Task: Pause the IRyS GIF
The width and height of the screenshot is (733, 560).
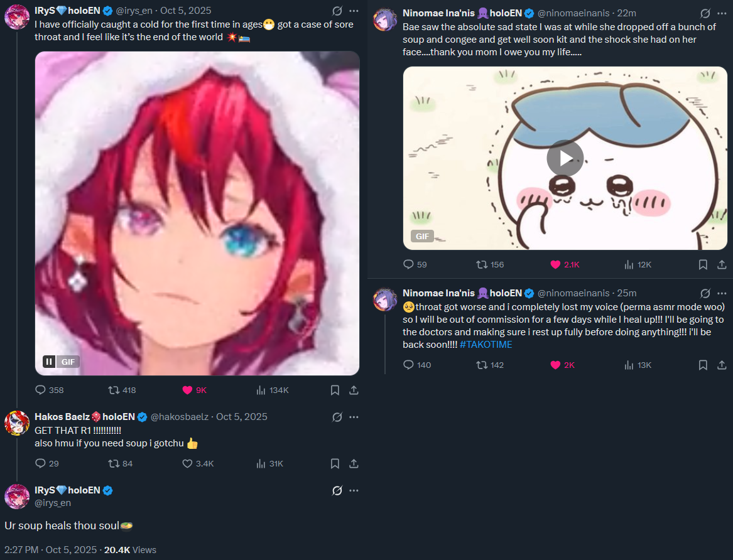Action: pyautogui.click(x=49, y=362)
